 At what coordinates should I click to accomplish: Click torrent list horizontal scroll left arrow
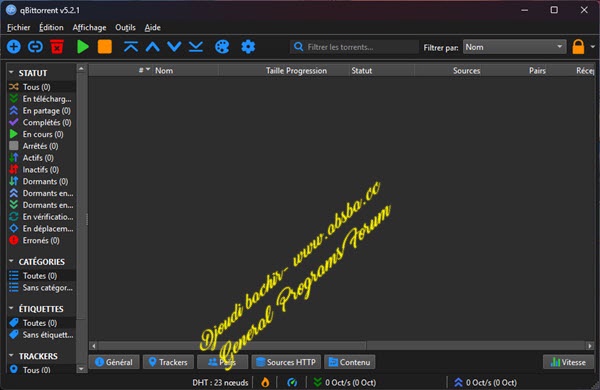click(x=93, y=346)
